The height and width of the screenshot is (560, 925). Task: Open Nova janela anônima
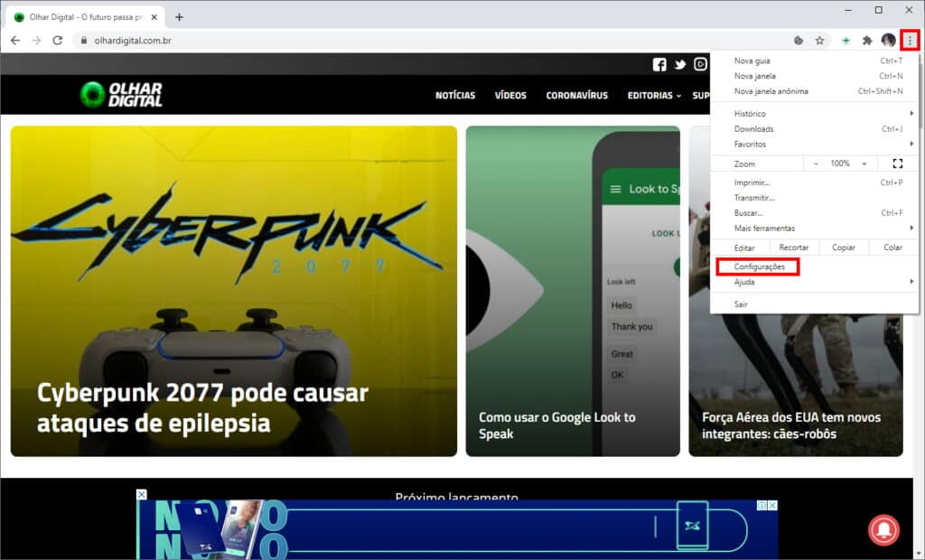(815, 91)
